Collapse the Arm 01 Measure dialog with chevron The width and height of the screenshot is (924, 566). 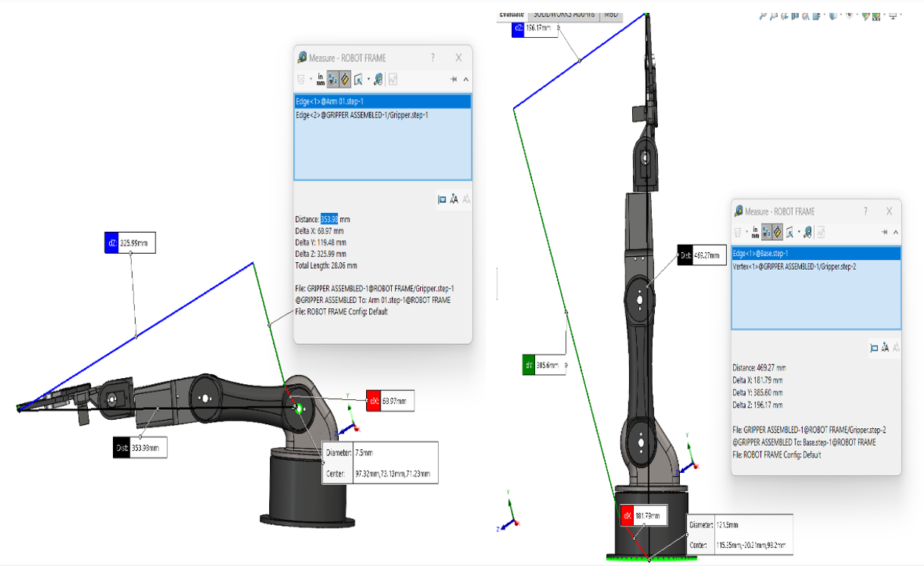click(x=466, y=79)
